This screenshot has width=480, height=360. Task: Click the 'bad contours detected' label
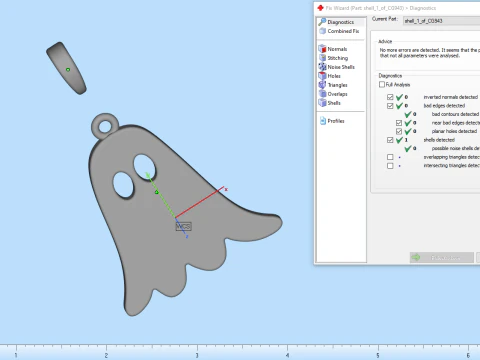[x=455, y=114]
